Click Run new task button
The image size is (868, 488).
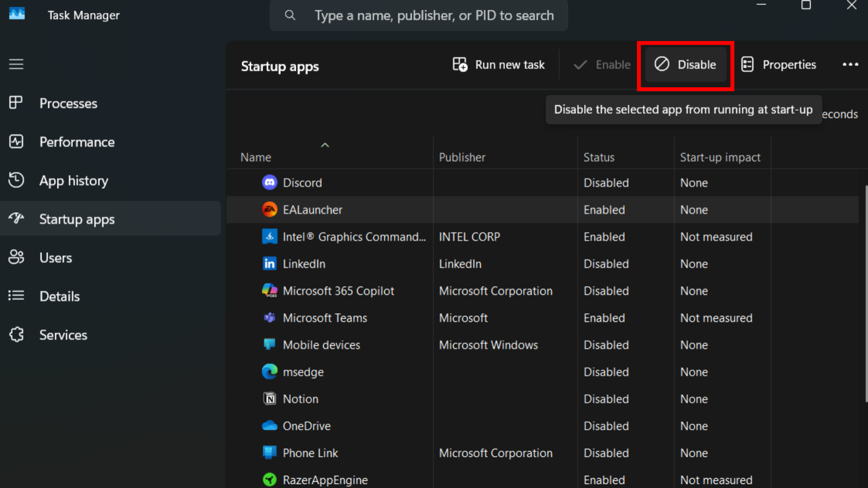click(x=499, y=65)
